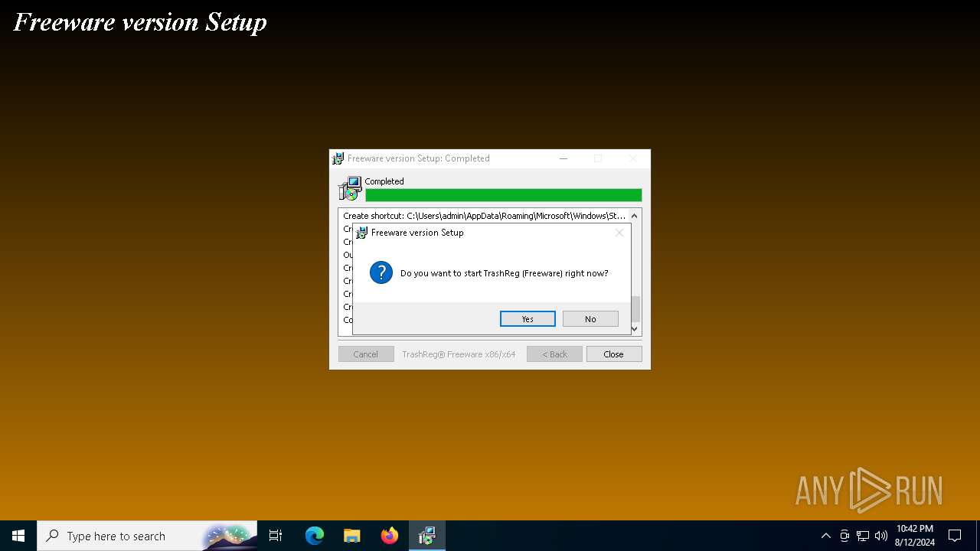This screenshot has width=980, height=551.
Task: Confirm starting TrashReg with Yes button
Action: click(528, 319)
